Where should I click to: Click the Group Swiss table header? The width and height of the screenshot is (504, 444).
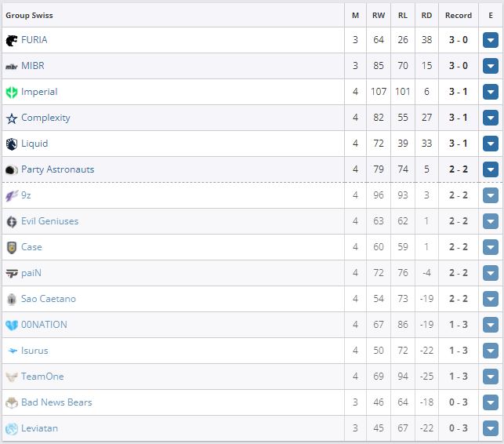(30, 15)
